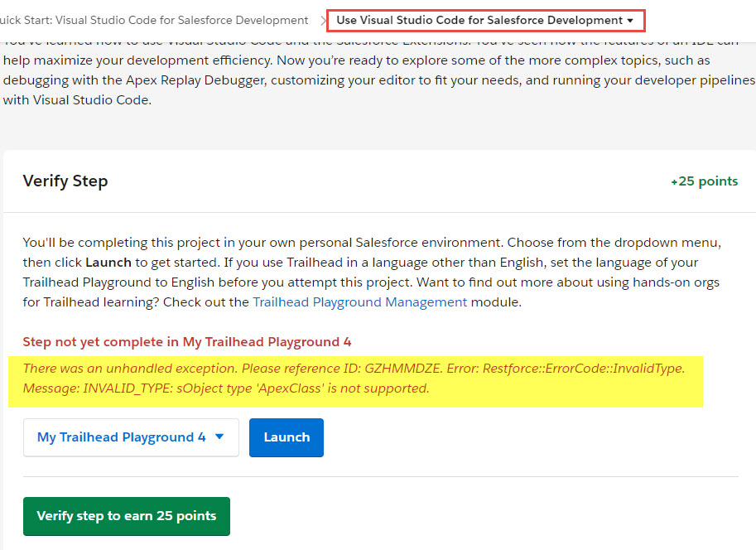Select the 'Verify Step' heading text
The image size is (756, 550).
pos(65,181)
